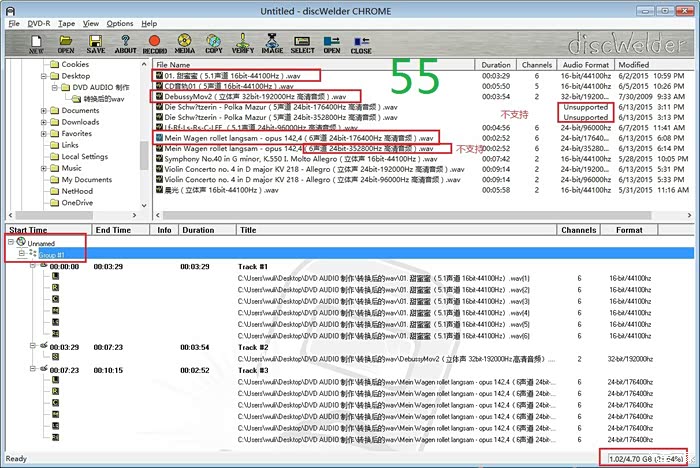Open the Options menu
This screenshot has width=700, height=468.
tap(120, 22)
